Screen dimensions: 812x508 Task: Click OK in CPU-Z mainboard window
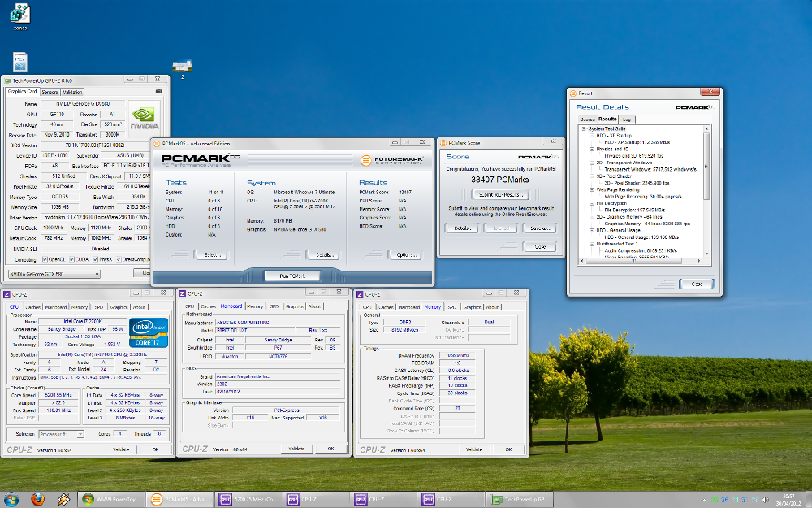tap(331, 449)
